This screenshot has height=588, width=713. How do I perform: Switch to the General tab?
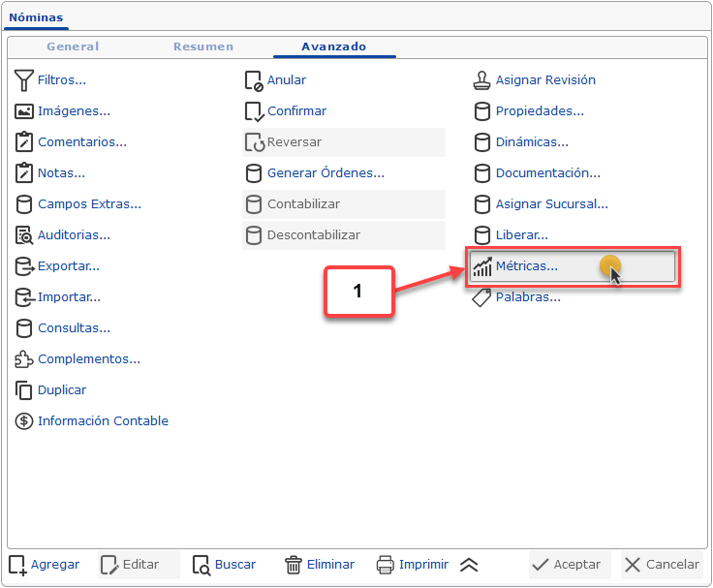click(x=73, y=46)
